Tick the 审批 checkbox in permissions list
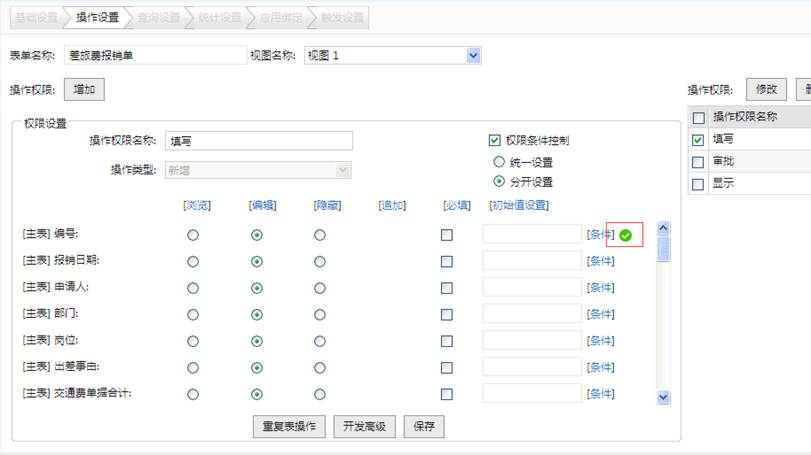The height and width of the screenshot is (455, 811). pos(698,161)
